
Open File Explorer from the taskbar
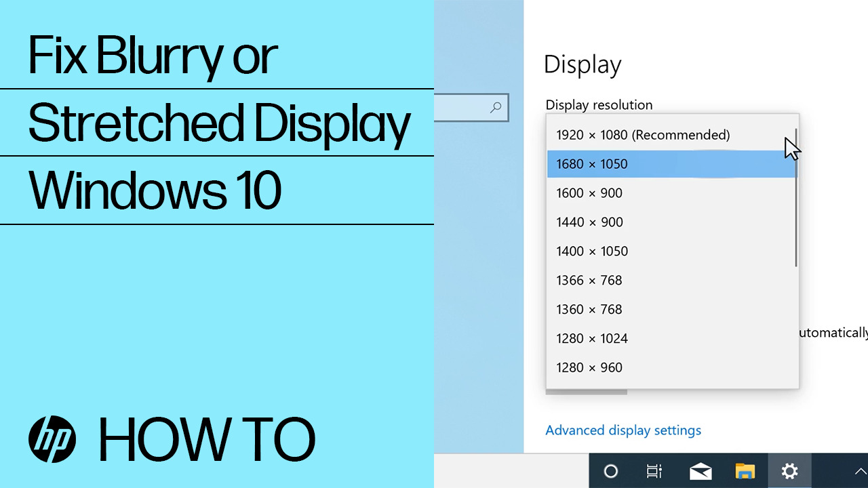click(x=745, y=471)
